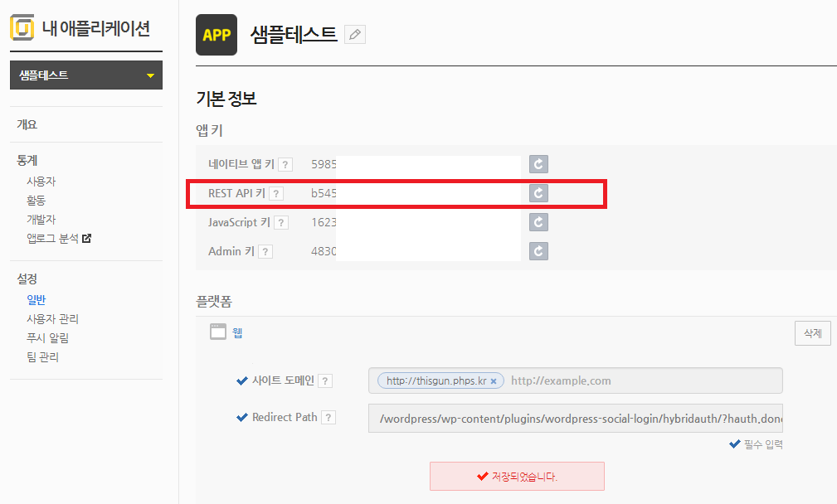Open help for REST API 키
Image resolution: width=837 pixels, height=504 pixels.
(276, 194)
